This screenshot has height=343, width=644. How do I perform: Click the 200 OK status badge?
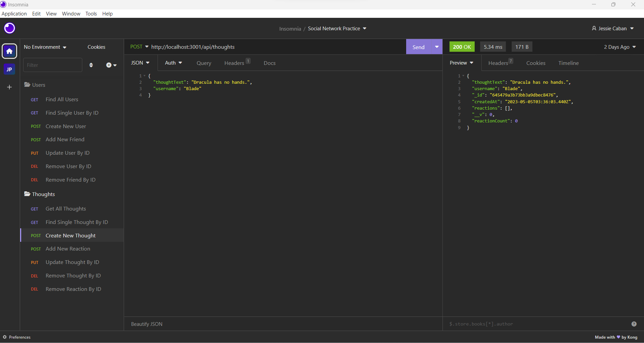pos(462,47)
